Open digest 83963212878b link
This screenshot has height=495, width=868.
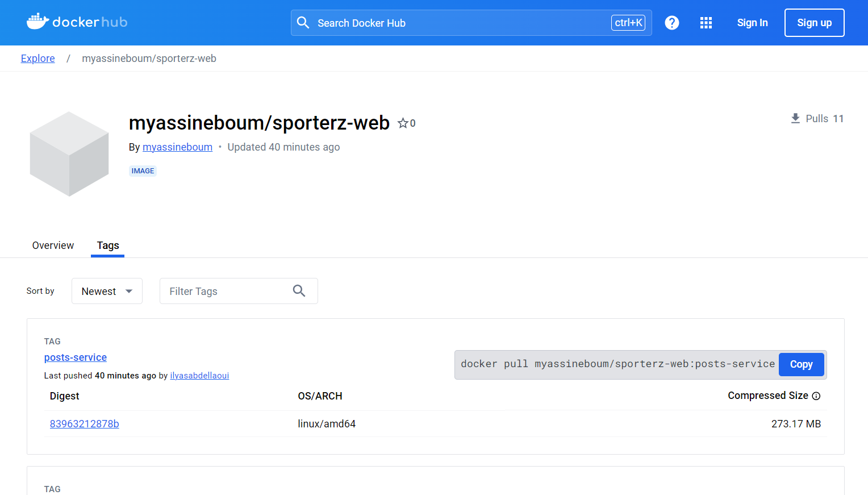[x=85, y=424]
